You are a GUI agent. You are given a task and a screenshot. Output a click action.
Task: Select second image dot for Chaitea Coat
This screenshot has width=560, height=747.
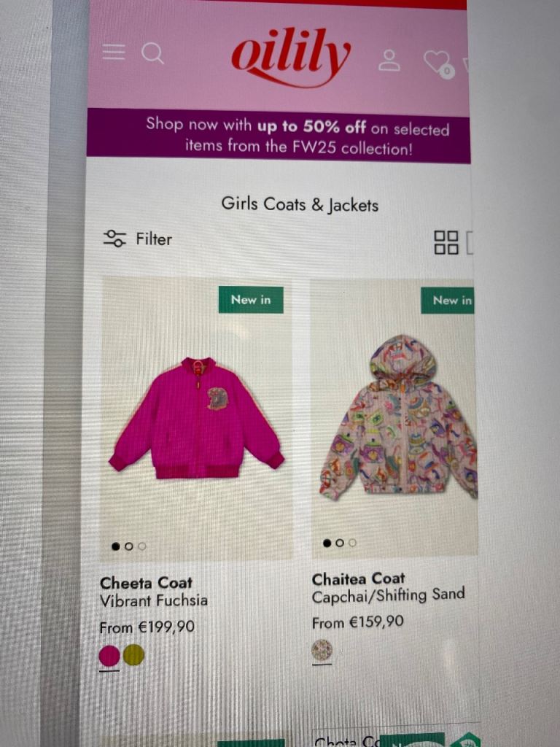[x=340, y=543]
